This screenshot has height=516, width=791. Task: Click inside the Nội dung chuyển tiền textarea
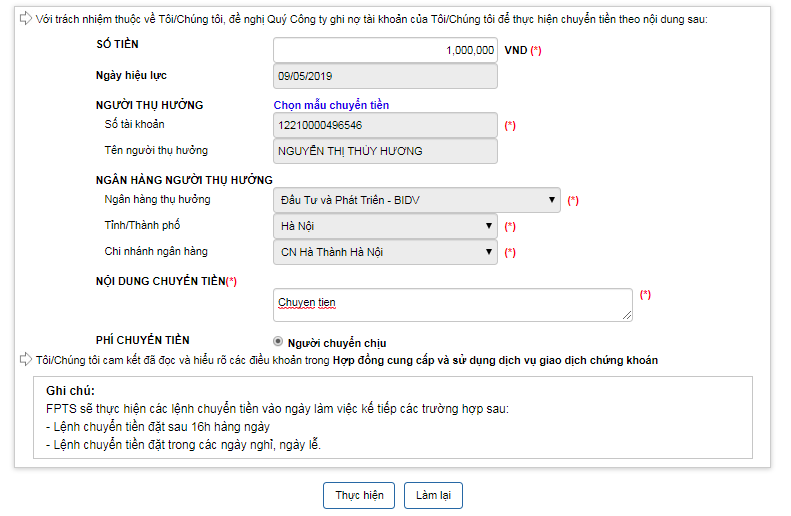(x=453, y=305)
